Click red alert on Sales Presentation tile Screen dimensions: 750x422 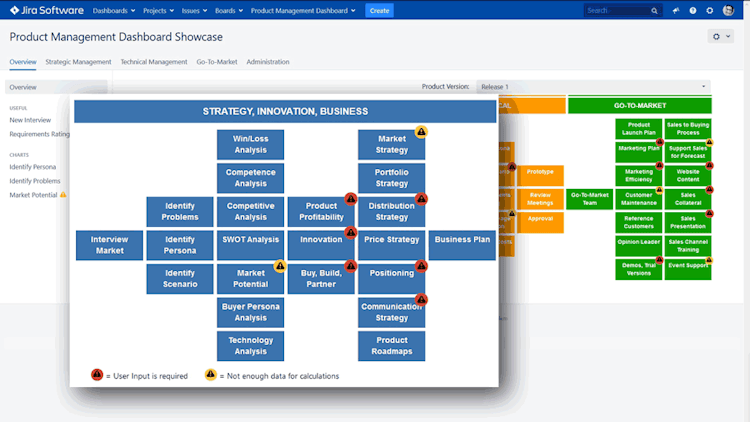coord(709,213)
